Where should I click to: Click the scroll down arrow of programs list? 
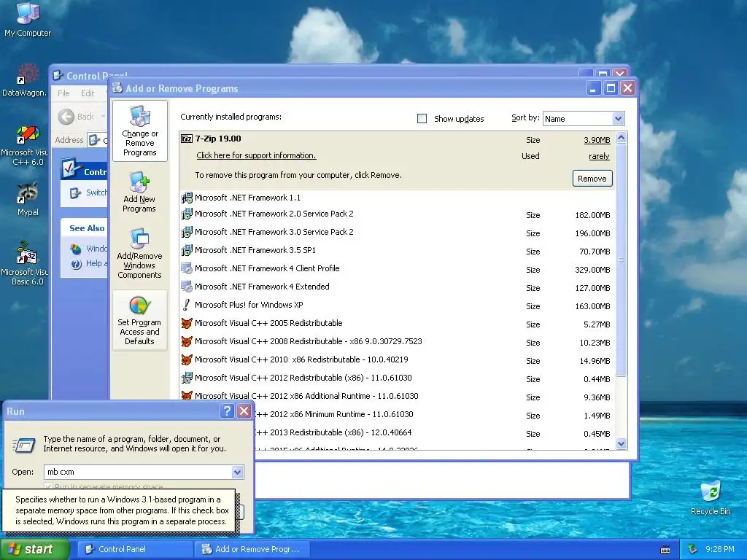(x=621, y=444)
